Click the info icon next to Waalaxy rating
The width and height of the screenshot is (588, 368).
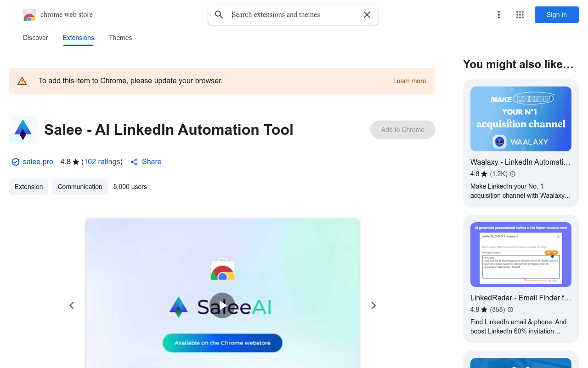[x=513, y=174]
